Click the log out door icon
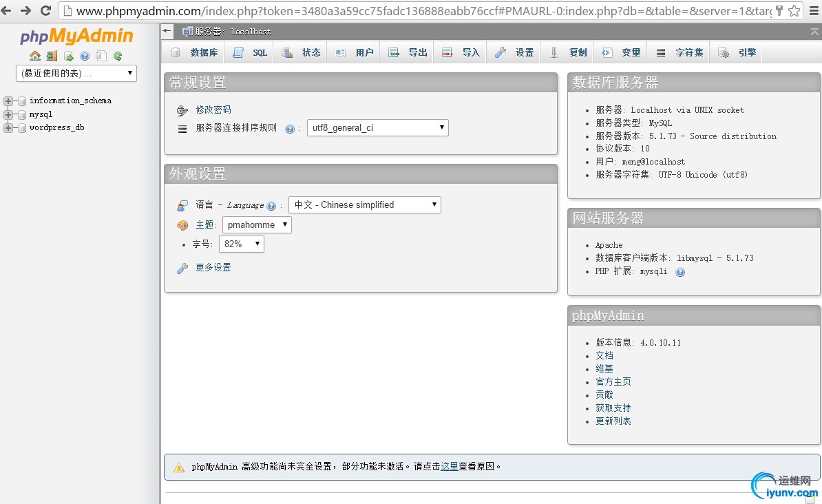Image resolution: width=822 pixels, height=504 pixels. [x=52, y=56]
